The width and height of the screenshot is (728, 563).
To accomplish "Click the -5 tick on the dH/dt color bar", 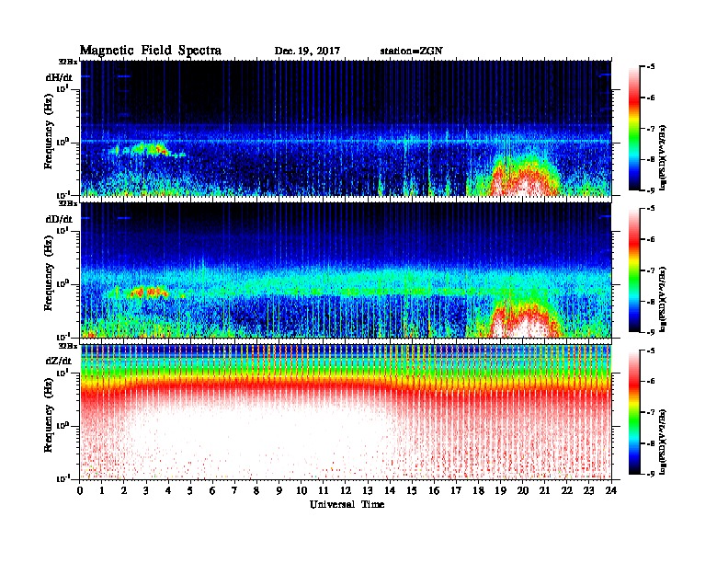I will tap(651, 67).
